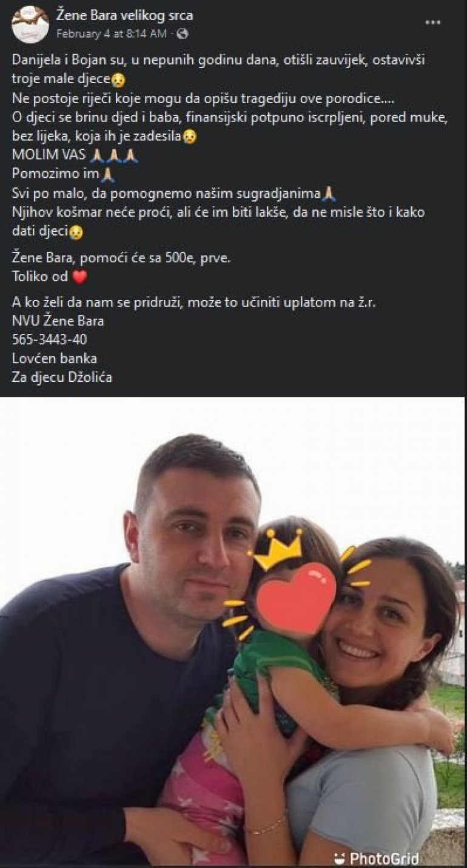Select the NVU Žene Bara text line
This screenshot has height=868, width=467.
click(58, 320)
